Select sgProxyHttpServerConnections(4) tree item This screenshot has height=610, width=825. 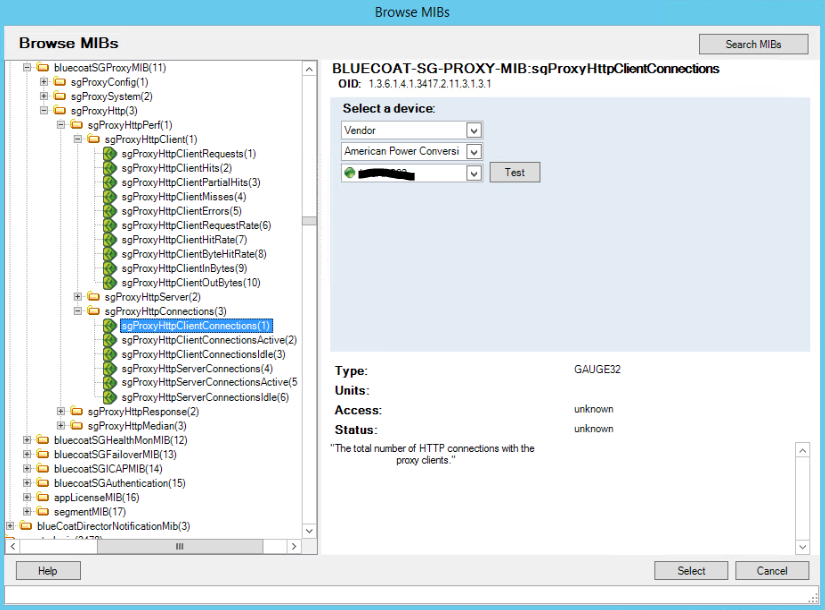click(197, 368)
